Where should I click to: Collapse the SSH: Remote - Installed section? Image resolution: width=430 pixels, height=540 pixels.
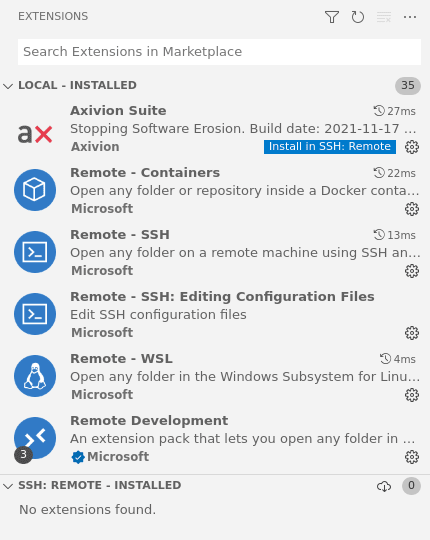point(8,486)
